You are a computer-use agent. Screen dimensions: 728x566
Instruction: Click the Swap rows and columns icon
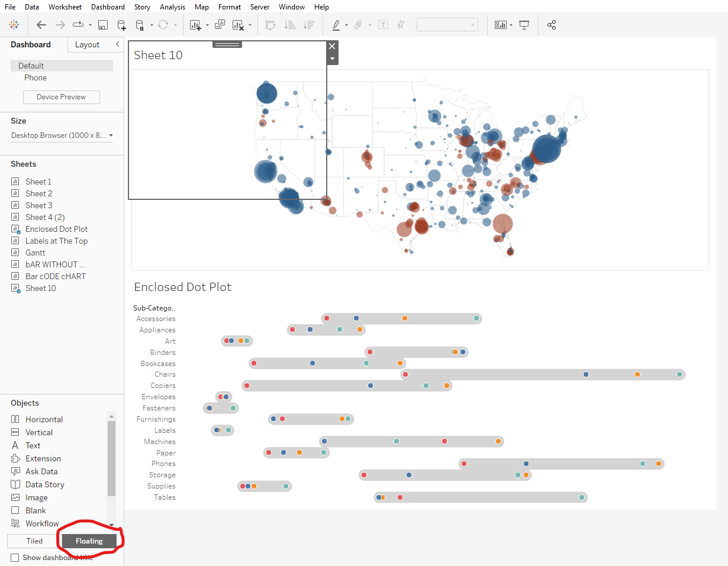(x=270, y=25)
